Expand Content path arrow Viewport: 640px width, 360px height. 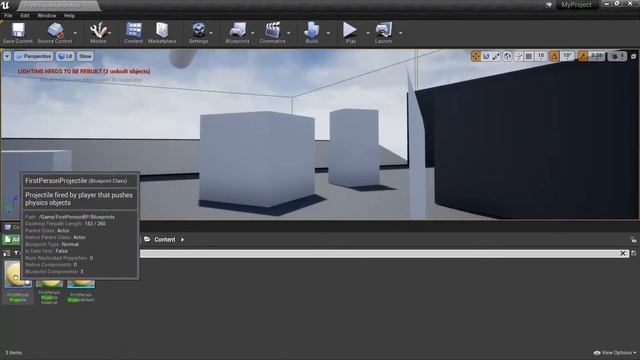click(x=182, y=240)
